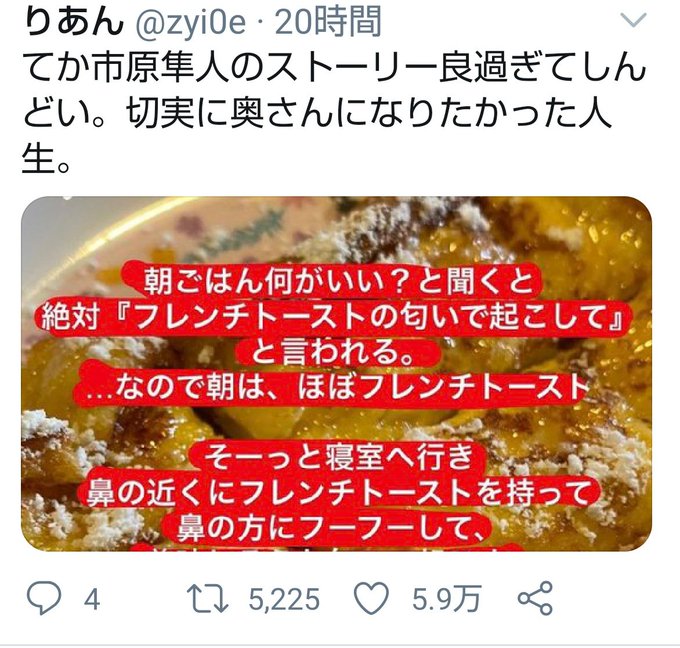Click the reply count 4
This screenshot has width=680, height=648.
(92, 600)
